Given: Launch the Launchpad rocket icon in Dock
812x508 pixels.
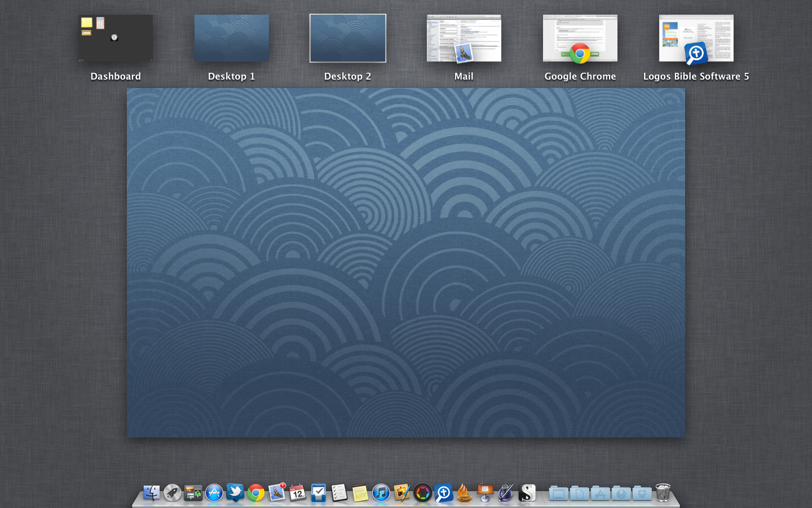Looking at the screenshot, I should click(172, 493).
